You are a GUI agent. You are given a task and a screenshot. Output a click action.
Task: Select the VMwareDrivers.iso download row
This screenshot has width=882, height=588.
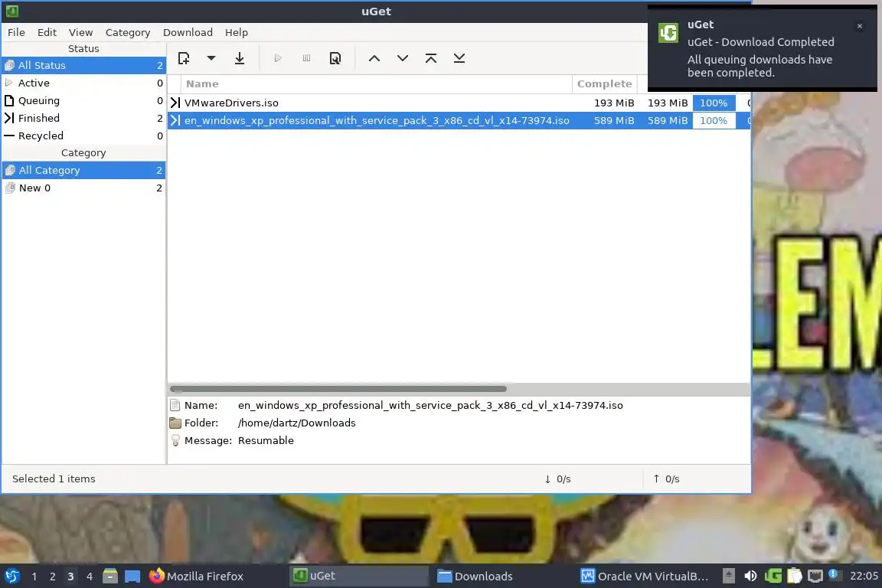[x=459, y=103]
